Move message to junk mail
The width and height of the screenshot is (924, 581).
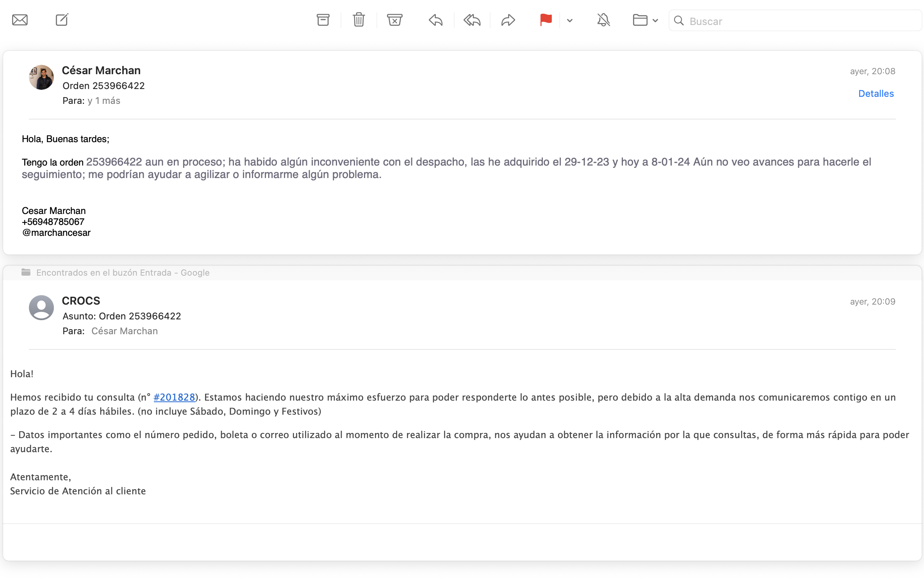tap(394, 20)
